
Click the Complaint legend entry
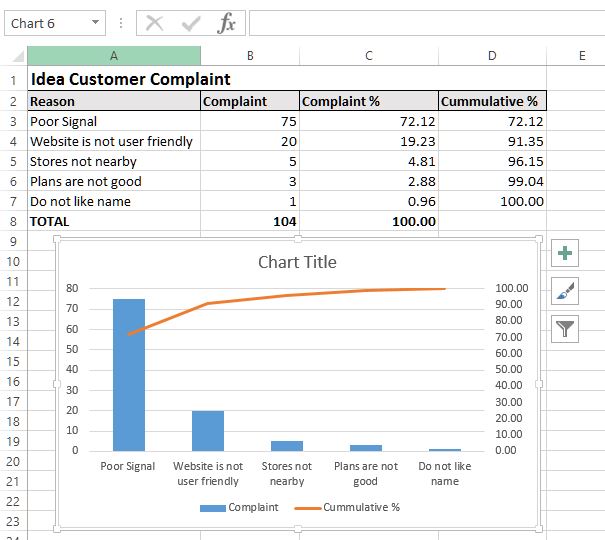(239, 507)
